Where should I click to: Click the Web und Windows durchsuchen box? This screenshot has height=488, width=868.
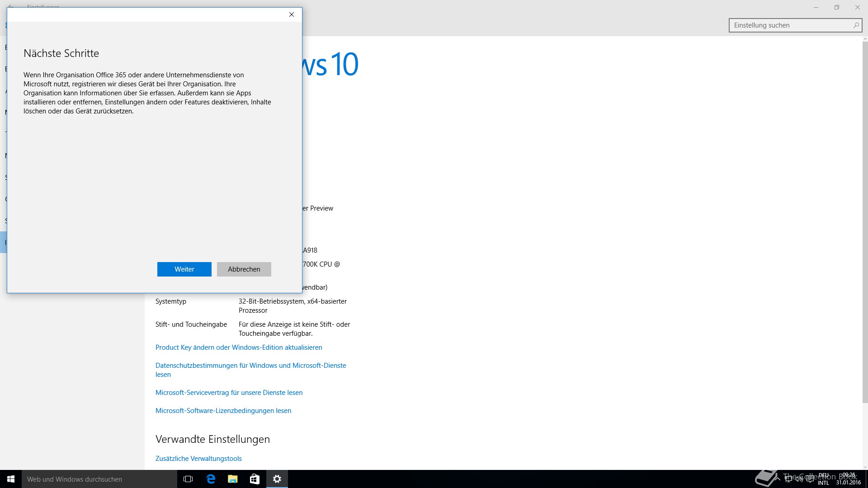[x=99, y=479]
